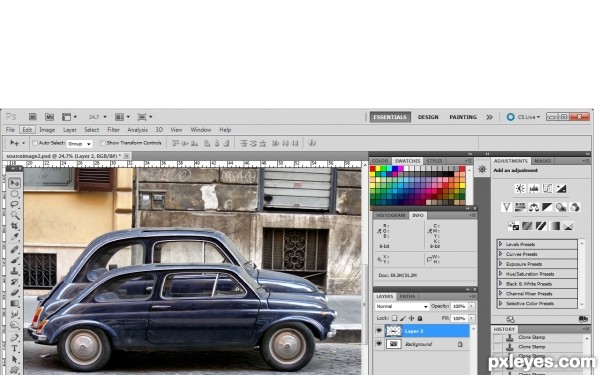This screenshot has height=375, width=600.
Task: Select the Healing Brush tool
Action: click(15, 249)
